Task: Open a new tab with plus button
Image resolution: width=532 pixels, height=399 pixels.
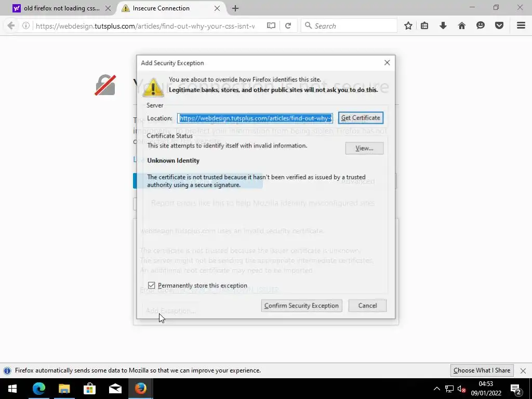Action: (235, 8)
